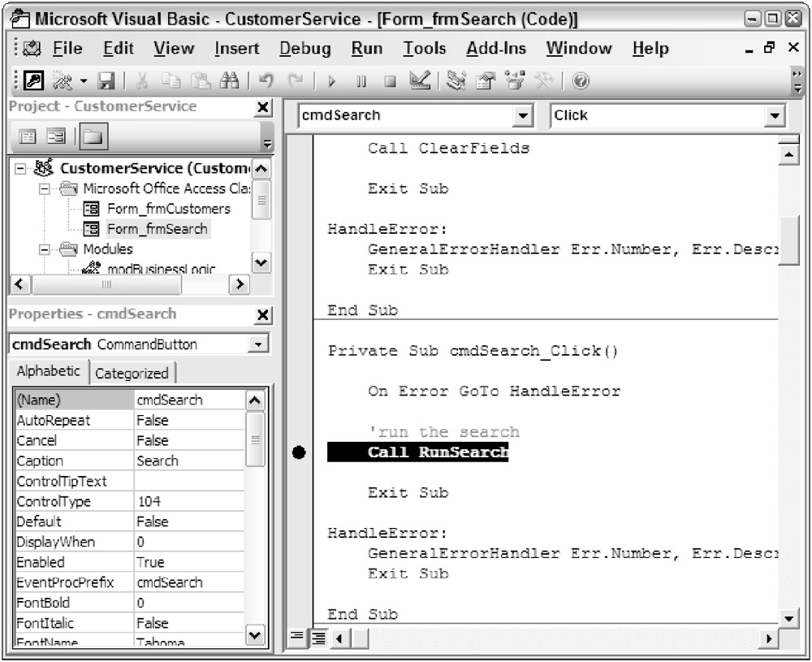Click the Run Sub play button
The width and height of the screenshot is (812, 662).
click(x=331, y=81)
